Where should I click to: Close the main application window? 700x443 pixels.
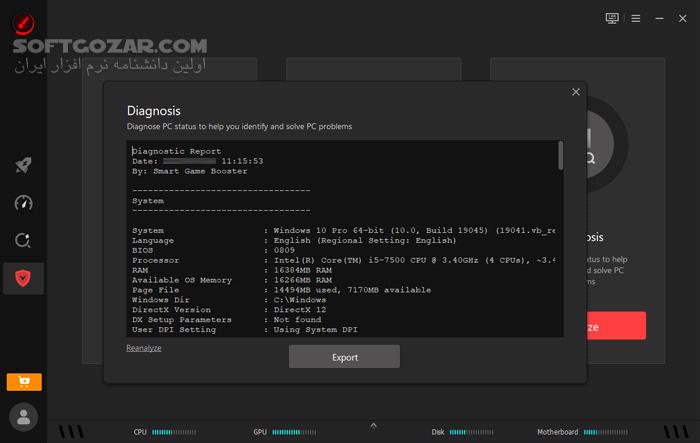683,18
